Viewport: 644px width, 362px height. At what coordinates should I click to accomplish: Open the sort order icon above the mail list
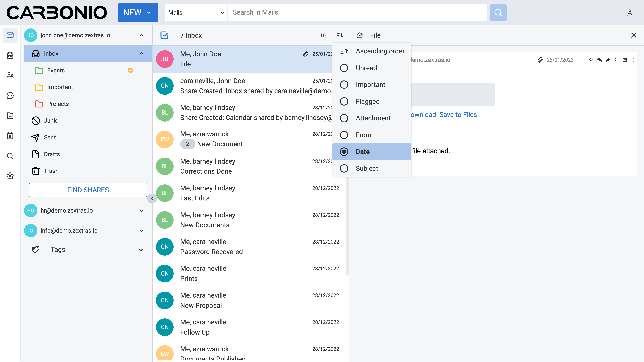pos(340,35)
